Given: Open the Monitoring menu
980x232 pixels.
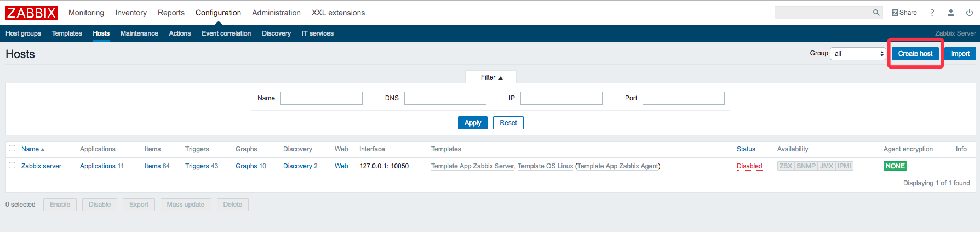Looking at the screenshot, I should [86, 13].
